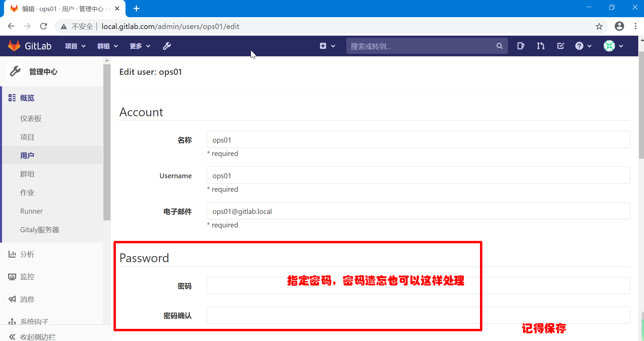The image size is (644, 341).
Task: Click the 监控 monitor icon
Action: coord(12,277)
